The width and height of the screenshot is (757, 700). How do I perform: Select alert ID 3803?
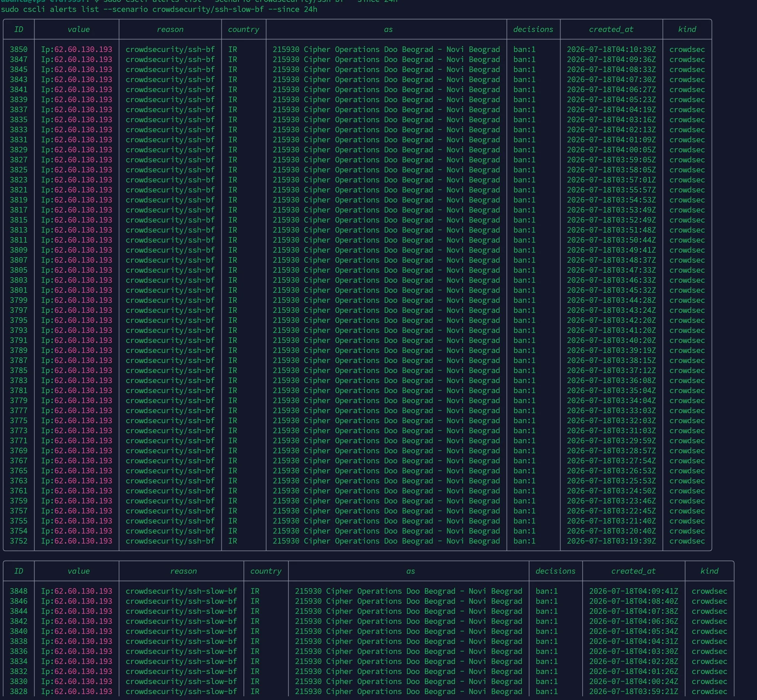(19, 280)
